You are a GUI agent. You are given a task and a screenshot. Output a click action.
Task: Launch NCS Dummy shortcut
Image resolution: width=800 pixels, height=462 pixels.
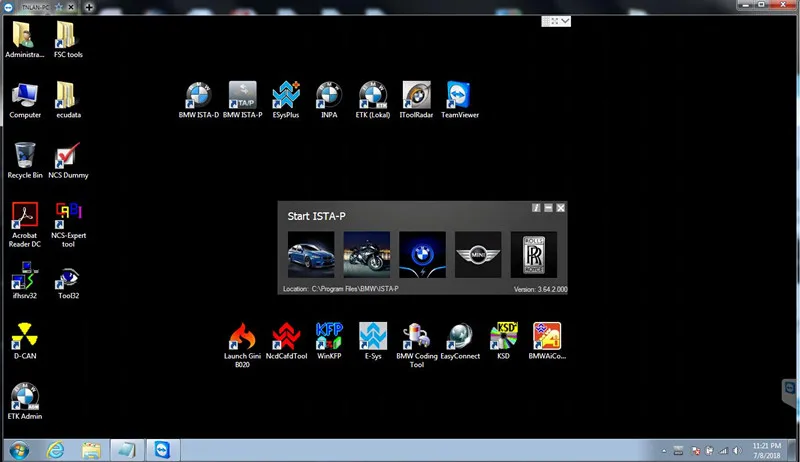point(68,160)
